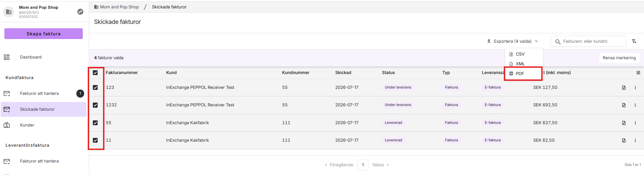The image size is (644, 175).
Task: Open document icon for invoice 11
Action: click(624, 140)
